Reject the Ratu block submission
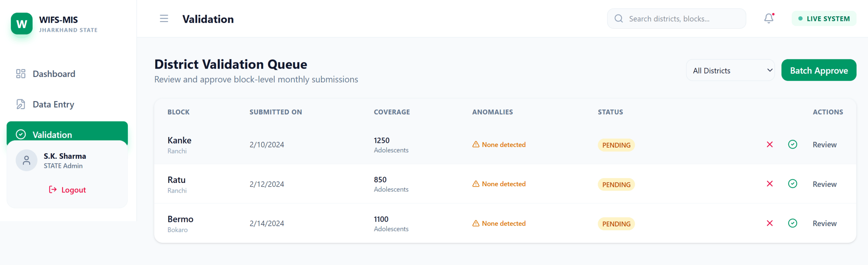868x265 pixels. (x=770, y=184)
